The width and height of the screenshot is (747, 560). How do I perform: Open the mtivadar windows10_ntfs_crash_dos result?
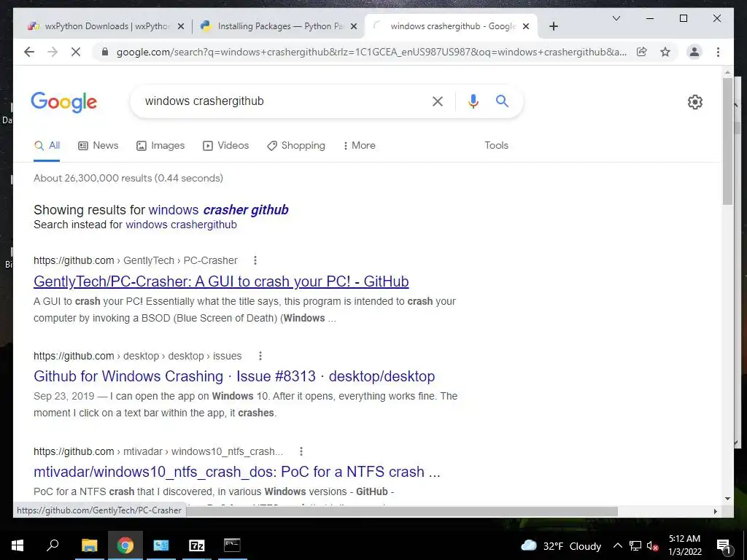click(237, 472)
